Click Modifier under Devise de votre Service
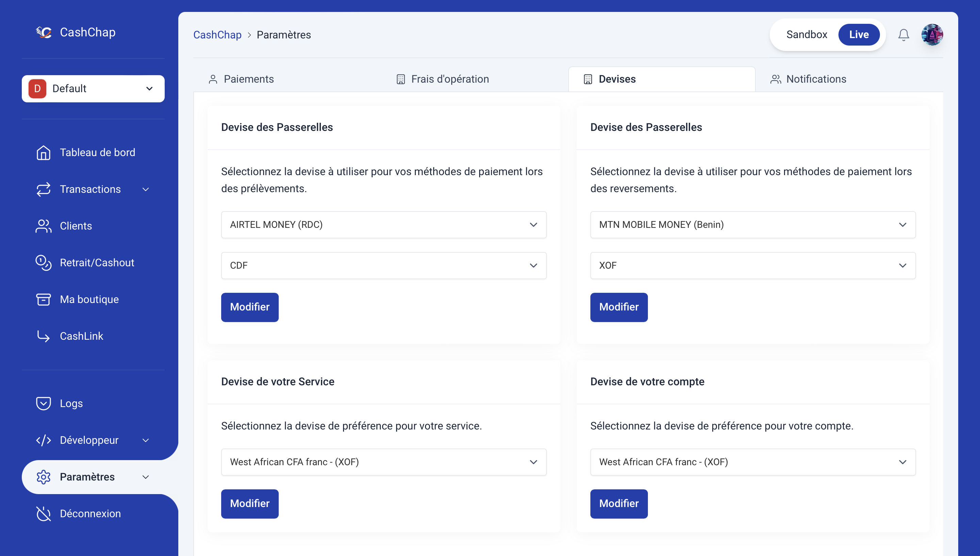Image resolution: width=980 pixels, height=556 pixels. 249,503
